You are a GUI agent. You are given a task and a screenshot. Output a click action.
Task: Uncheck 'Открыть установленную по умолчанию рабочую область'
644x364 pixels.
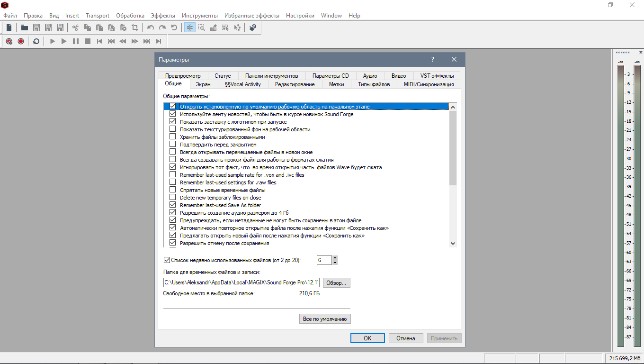click(x=172, y=107)
